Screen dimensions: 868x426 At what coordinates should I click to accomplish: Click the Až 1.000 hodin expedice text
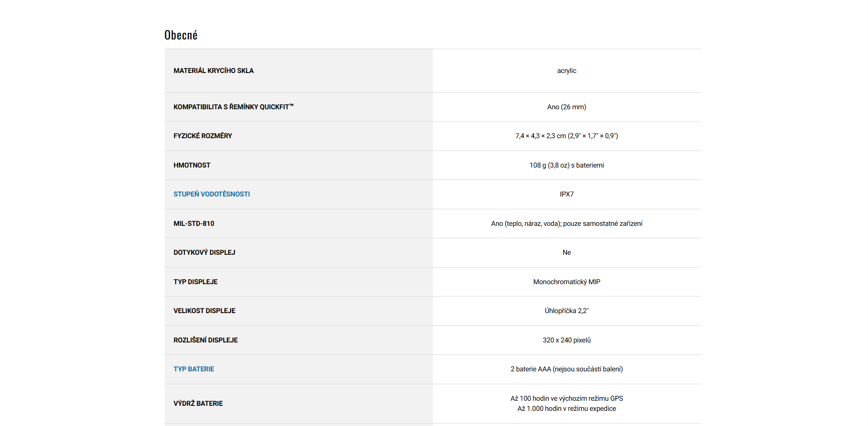[566, 409]
